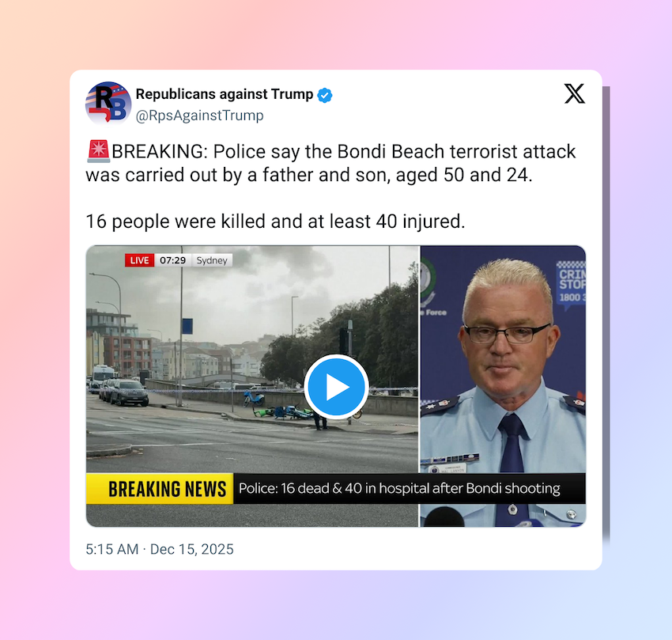672x640 pixels.
Task: Click the 07:29 time label on the video
Action: (172, 260)
